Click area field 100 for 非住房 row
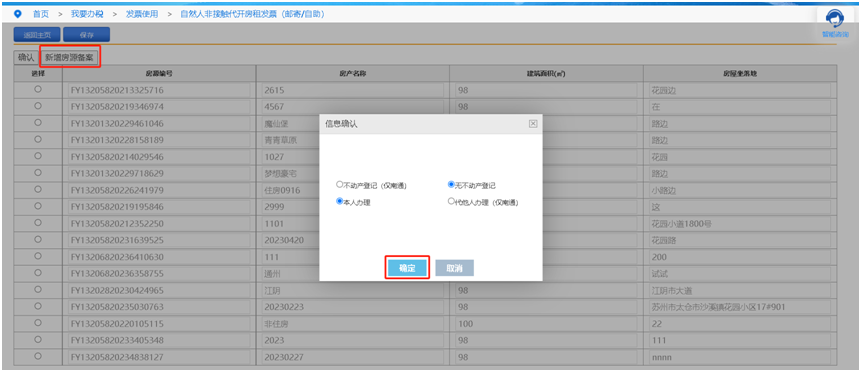Image resolution: width=861 pixels, height=372 pixels. tap(546, 324)
